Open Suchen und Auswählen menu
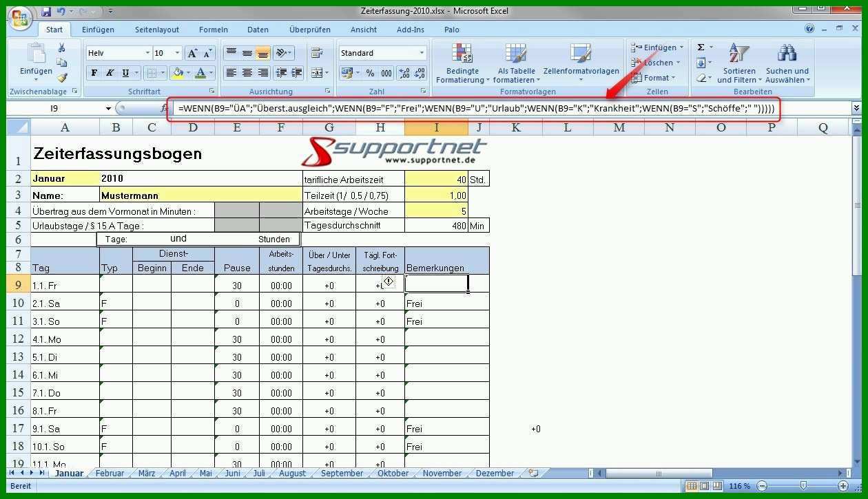868x499 pixels. point(787,64)
